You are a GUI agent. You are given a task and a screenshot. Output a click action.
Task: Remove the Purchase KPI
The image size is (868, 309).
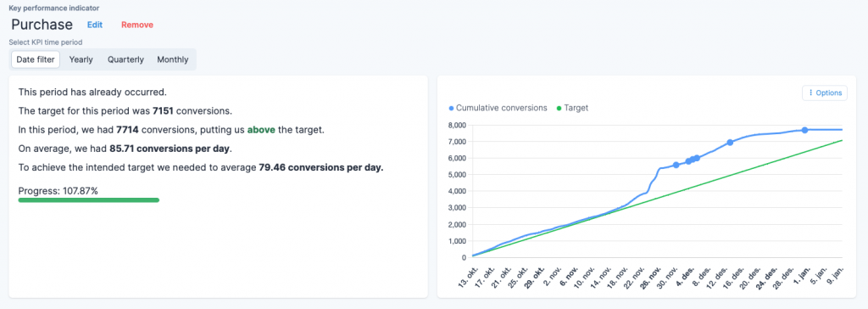click(137, 25)
